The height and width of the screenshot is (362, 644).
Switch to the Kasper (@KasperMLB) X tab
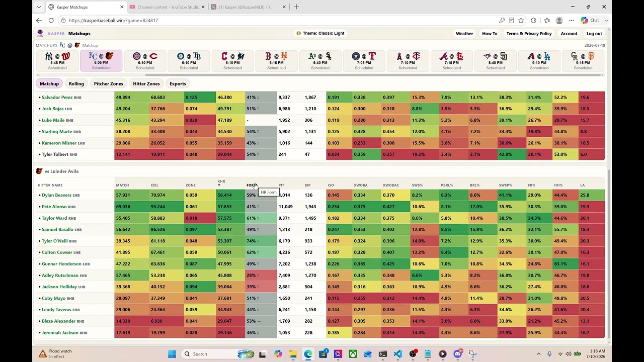[x=248, y=7]
